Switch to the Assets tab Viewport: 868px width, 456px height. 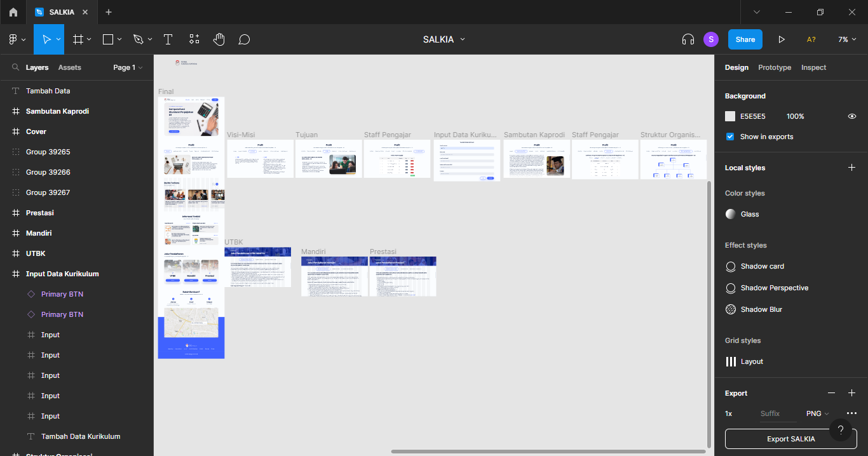tap(69, 67)
